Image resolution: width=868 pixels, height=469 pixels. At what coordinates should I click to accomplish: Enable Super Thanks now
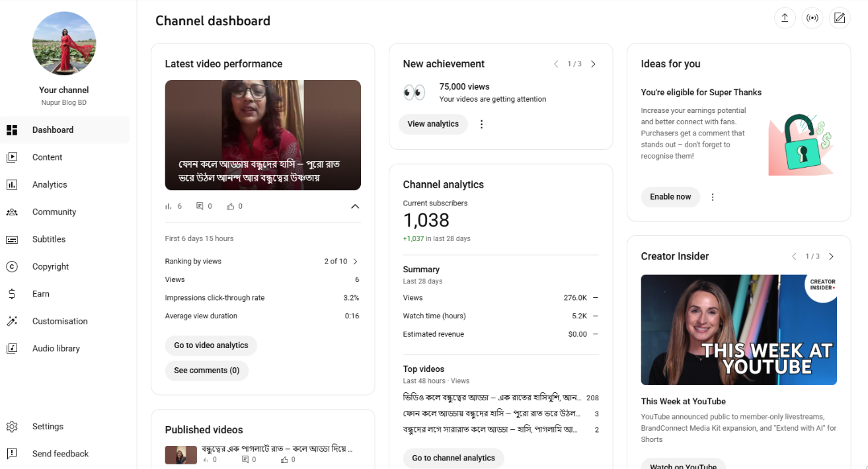pos(670,197)
